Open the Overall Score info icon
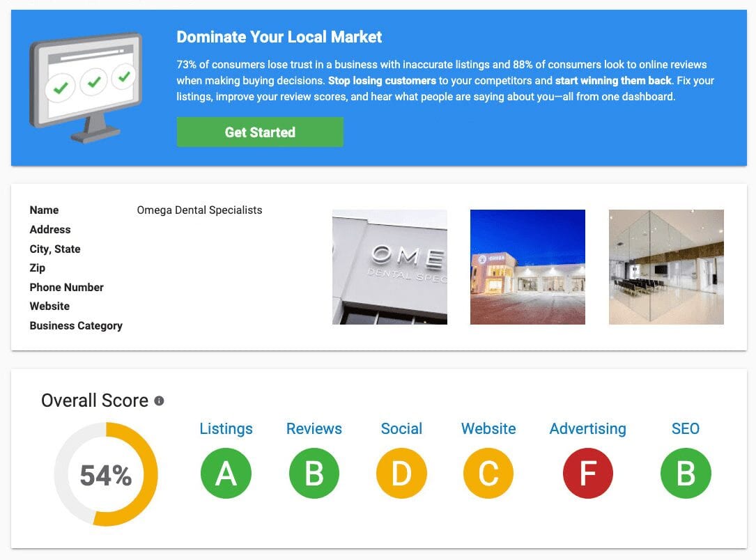This screenshot has height=560, width=756. point(159,401)
